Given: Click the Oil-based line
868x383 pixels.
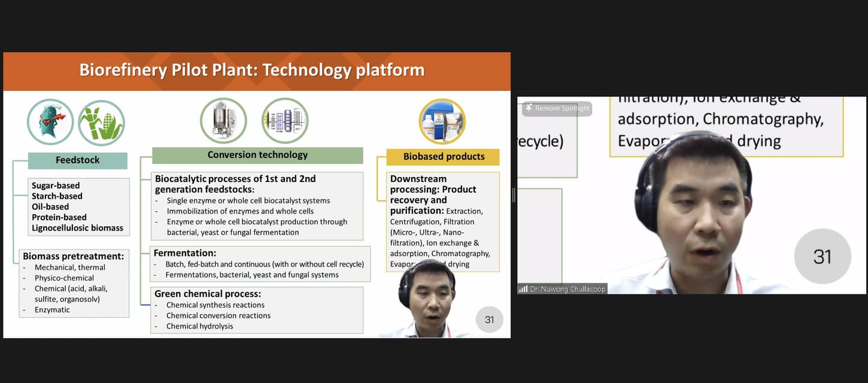Looking at the screenshot, I should (x=50, y=206).
